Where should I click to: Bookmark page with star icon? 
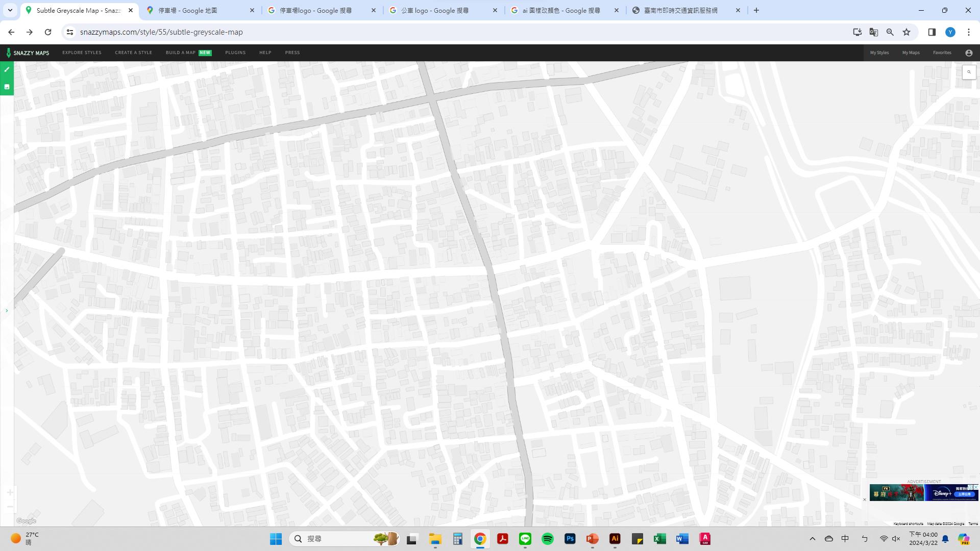coord(906,32)
